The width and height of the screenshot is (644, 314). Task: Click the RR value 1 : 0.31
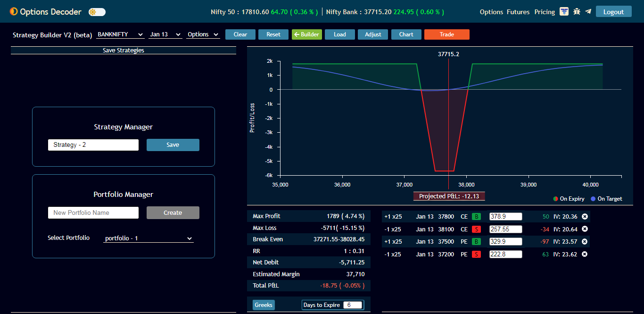coord(354,251)
